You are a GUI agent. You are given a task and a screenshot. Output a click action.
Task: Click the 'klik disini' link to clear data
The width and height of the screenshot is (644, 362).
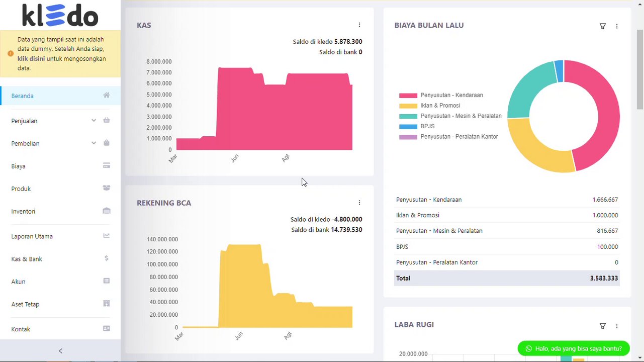coord(31,59)
